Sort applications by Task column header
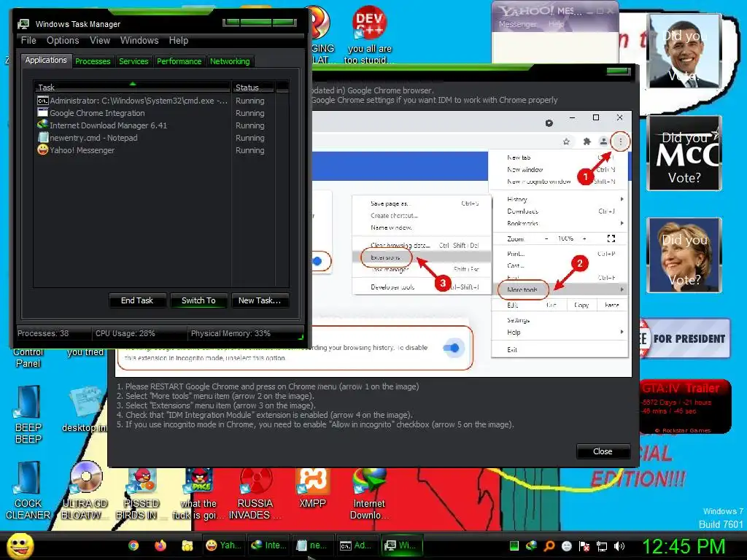747x560 pixels. [132, 87]
